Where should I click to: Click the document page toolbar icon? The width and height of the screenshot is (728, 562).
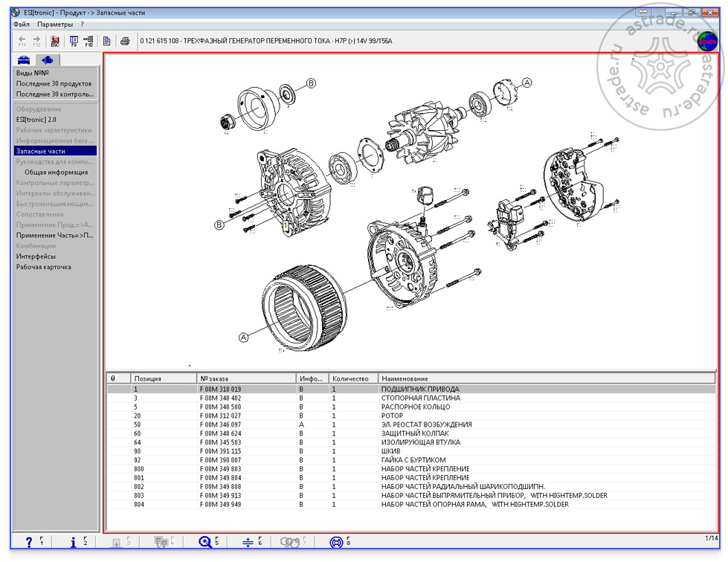[x=108, y=40]
